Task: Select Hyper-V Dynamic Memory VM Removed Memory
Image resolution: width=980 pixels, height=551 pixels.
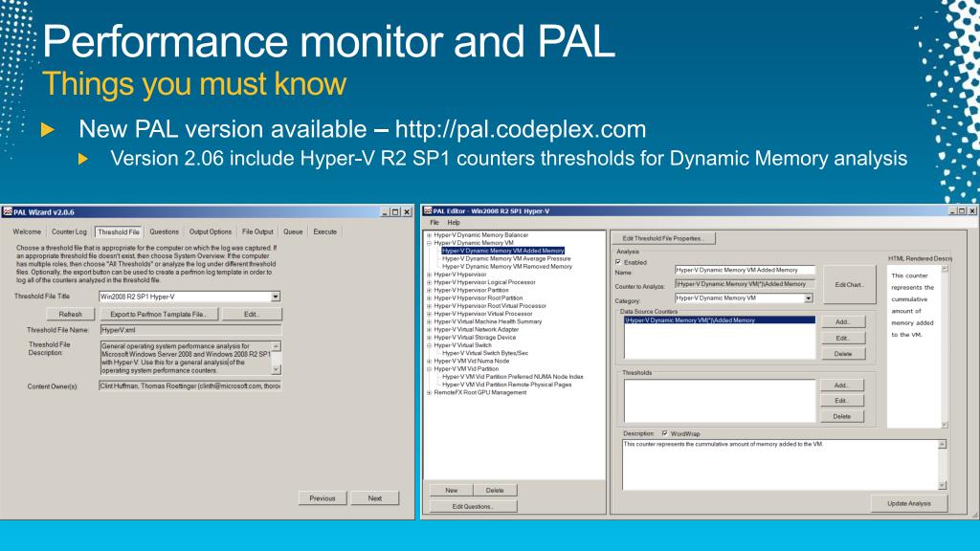Action: coord(507,267)
